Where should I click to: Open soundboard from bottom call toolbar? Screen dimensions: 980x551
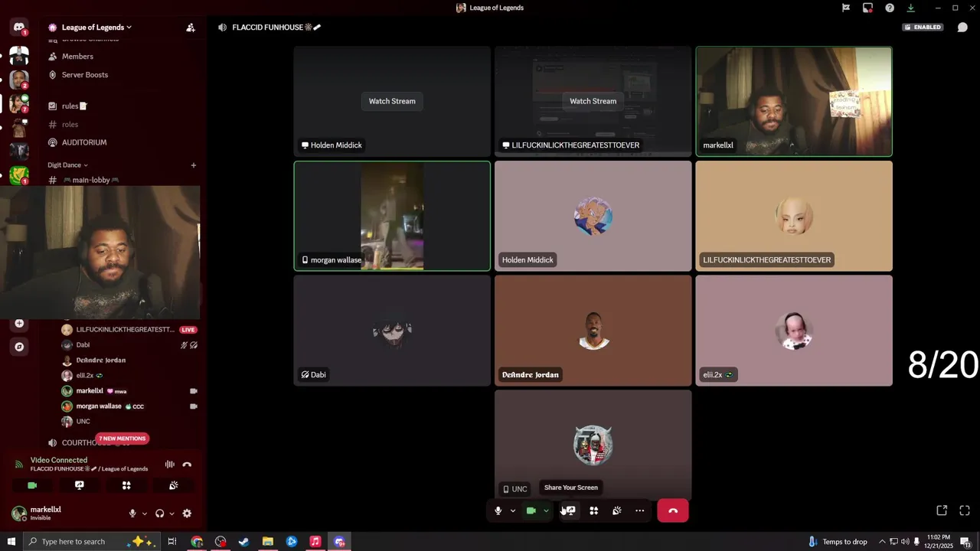[x=616, y=510]
